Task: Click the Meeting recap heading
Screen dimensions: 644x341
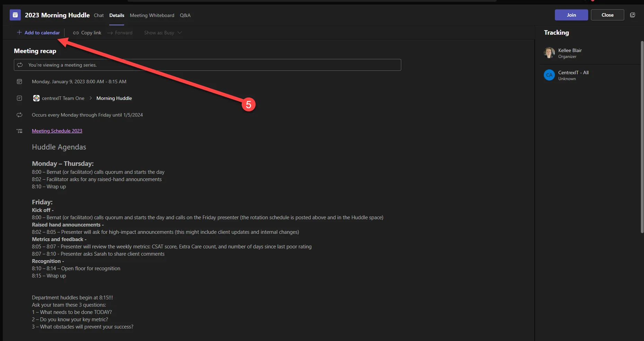Action: [35, 51]
